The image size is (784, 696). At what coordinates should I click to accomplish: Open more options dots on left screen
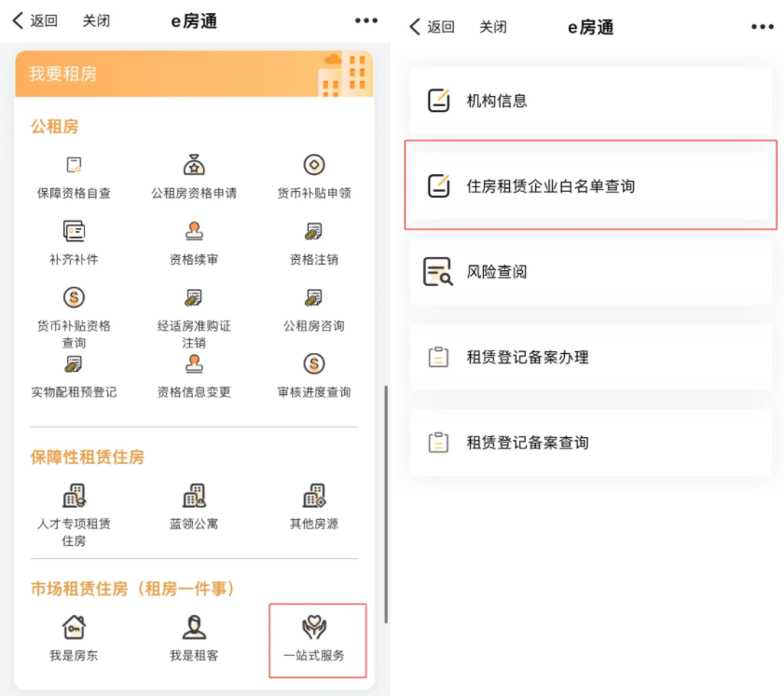pos(366,20)
